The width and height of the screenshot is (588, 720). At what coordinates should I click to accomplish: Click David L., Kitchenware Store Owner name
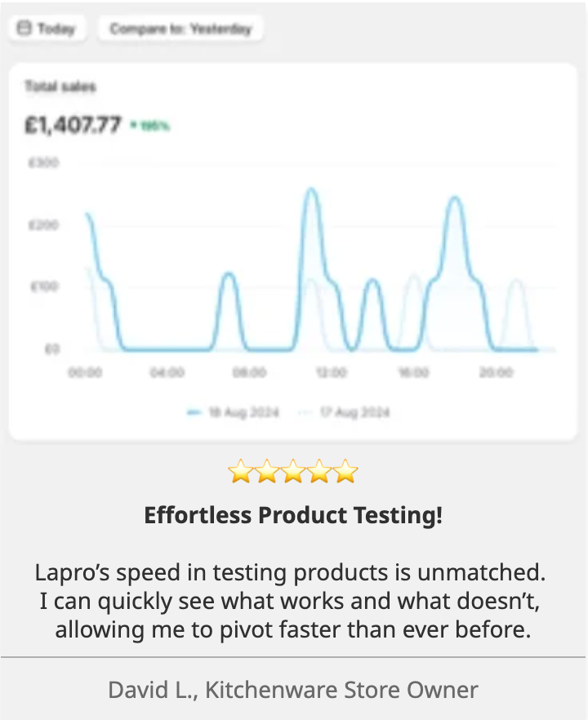pos(293,690)
